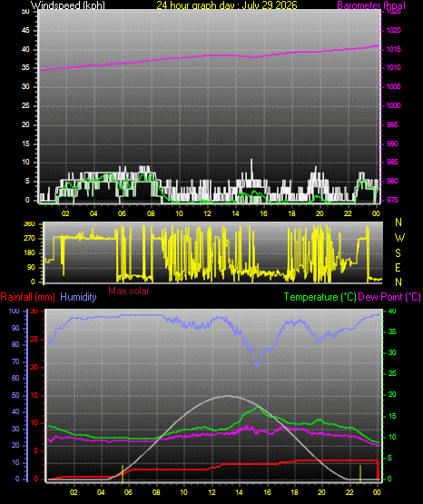Click the green 35 temperature axis tick
This screenshot has height=504, width=423.
coord(392,331)
